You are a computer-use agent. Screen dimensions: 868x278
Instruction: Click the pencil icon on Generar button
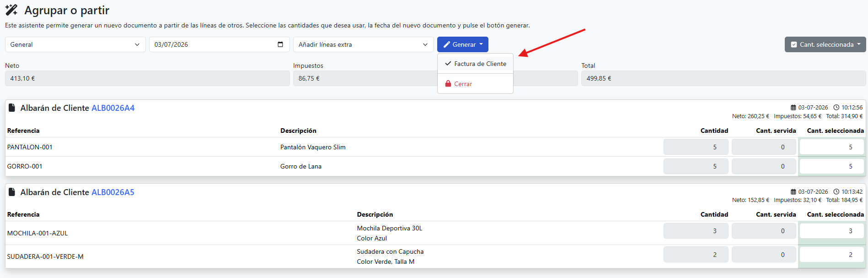click(x=447, y=44)
